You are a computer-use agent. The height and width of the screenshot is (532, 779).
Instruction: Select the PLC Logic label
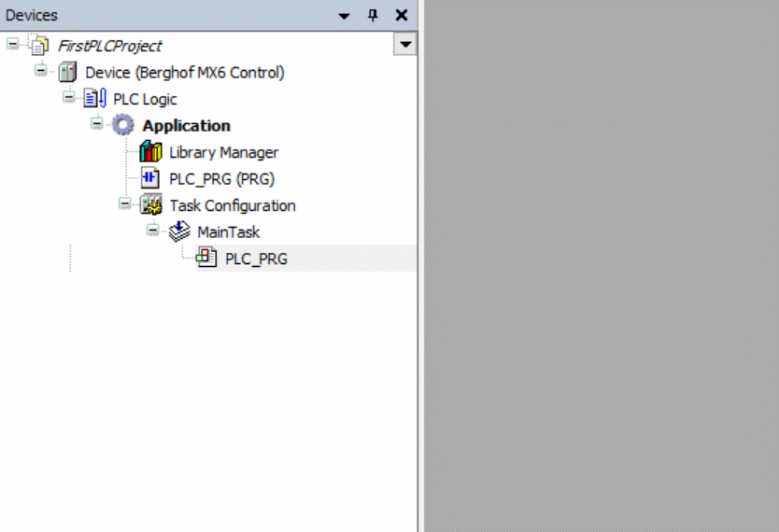click(145, 99)
